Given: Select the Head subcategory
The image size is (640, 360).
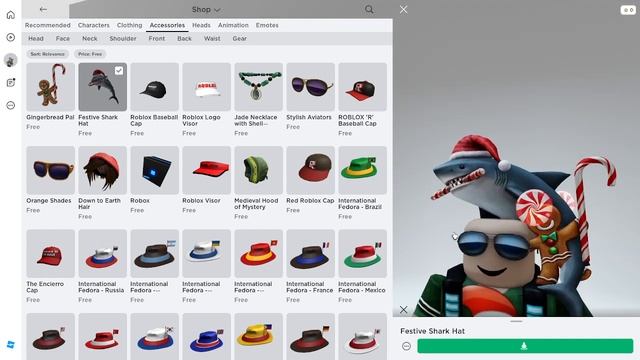Looking at the screenshot, I should [x=36, y=38].
